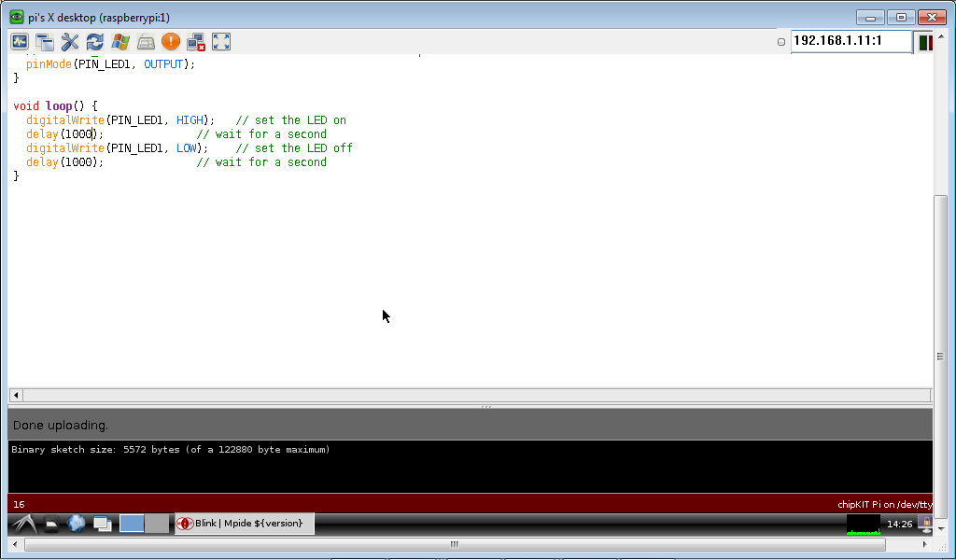The width and height of the screenshot is (956, 560).
Task: Click the Blink | Mpide taskbar button
Action: [x=245, y=524]
